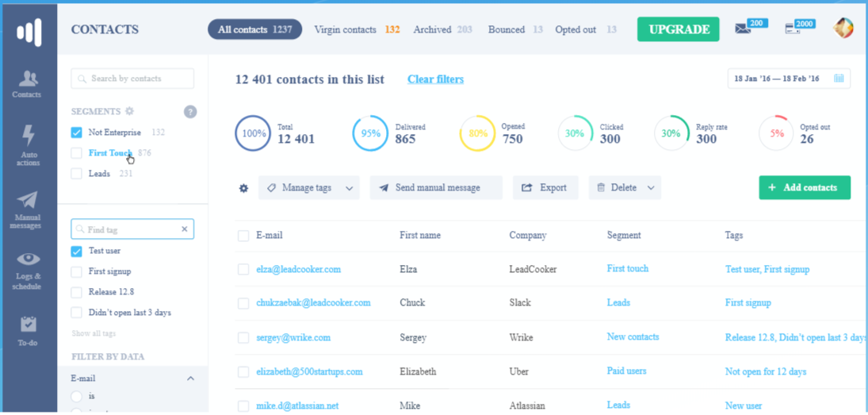Select the elza@leadcooker.com row checkbox

pos(243,269)
